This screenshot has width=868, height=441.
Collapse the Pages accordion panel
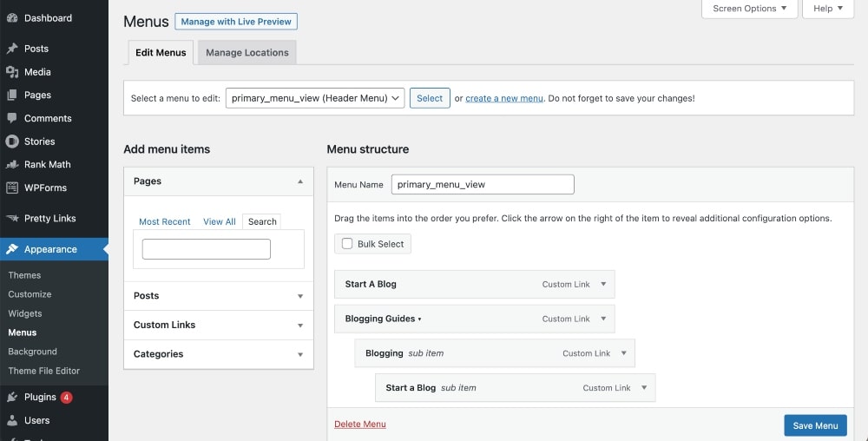(x=300, y=181)
